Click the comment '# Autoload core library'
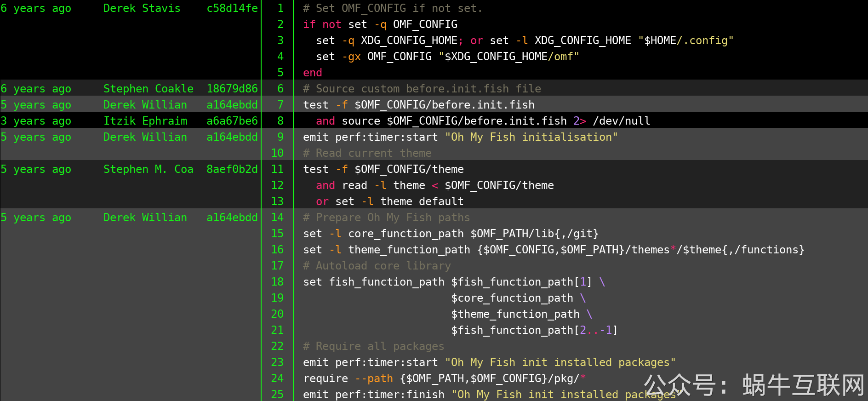 pos(377,266)
